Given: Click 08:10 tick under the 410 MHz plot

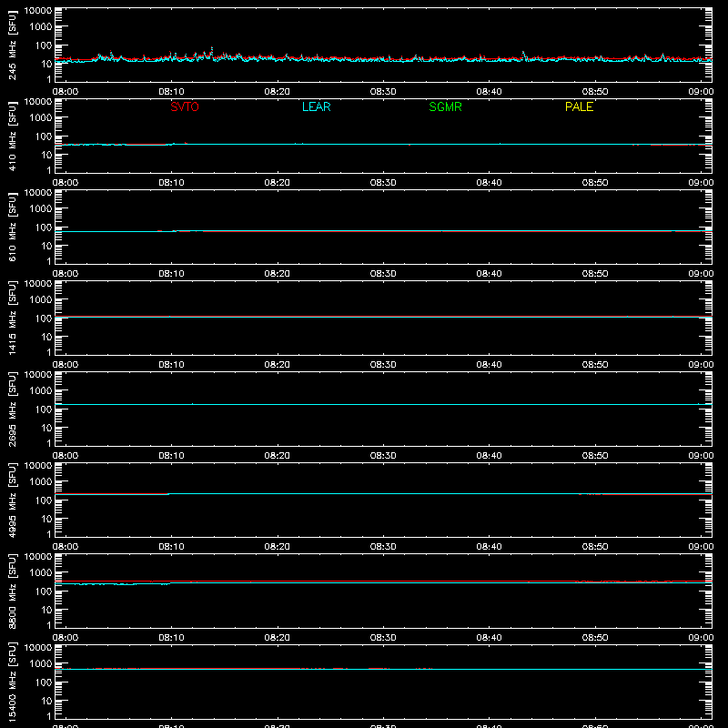Looking at the screenshot, I should click(171, 183).
